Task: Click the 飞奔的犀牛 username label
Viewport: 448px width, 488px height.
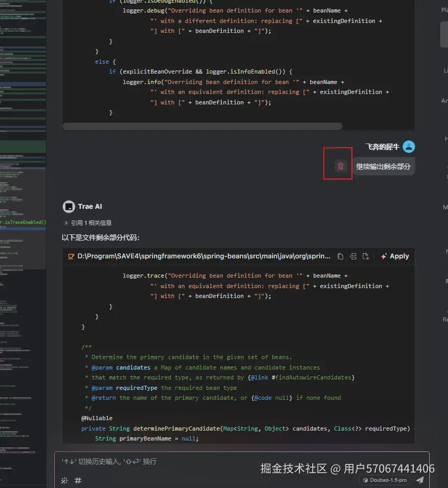Action: [382, 147]
